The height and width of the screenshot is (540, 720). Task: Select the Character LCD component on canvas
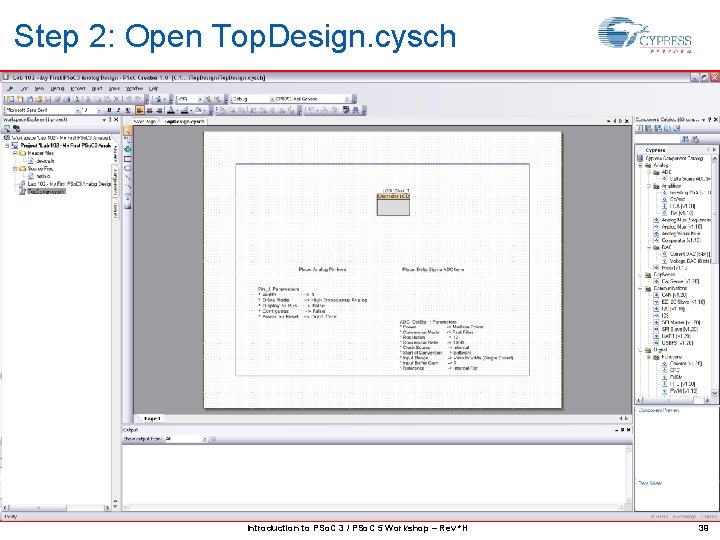pos(393,205)
